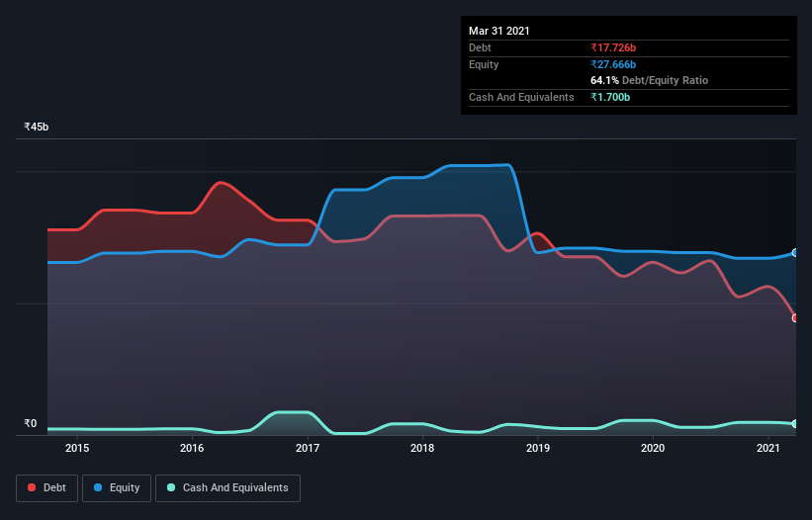The width and height of the screenshot is (812, 520).
Task: Click the Mar 31 2021 tooltip date
Action: coord(499,31)
